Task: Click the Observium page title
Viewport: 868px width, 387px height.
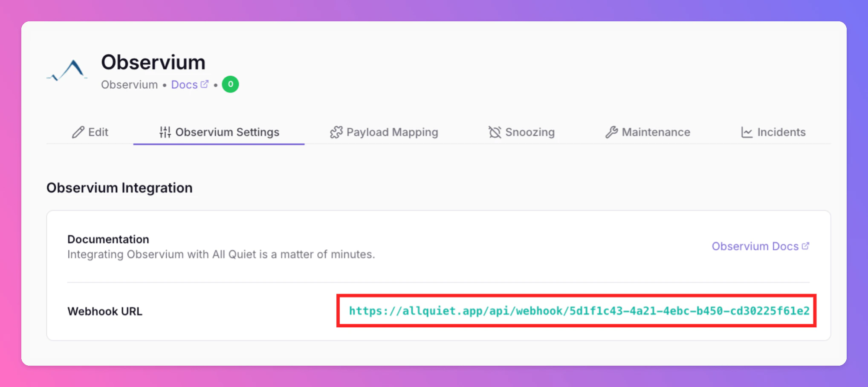Action: (x=153, y=62)
